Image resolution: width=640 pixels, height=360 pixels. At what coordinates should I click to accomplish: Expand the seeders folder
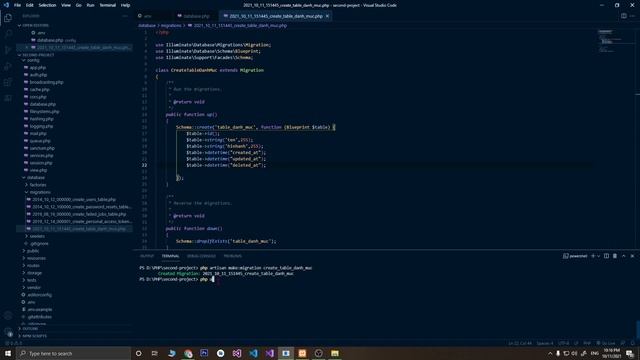[37, 236]
